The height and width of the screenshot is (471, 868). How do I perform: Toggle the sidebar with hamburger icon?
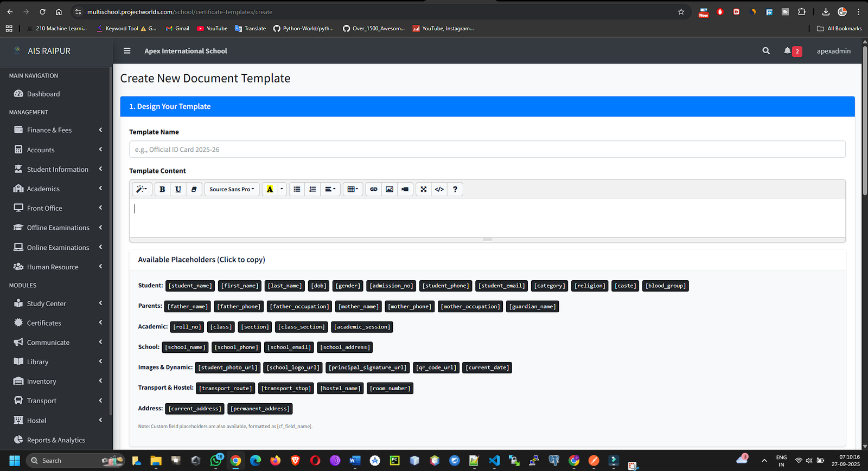(127, 51)
